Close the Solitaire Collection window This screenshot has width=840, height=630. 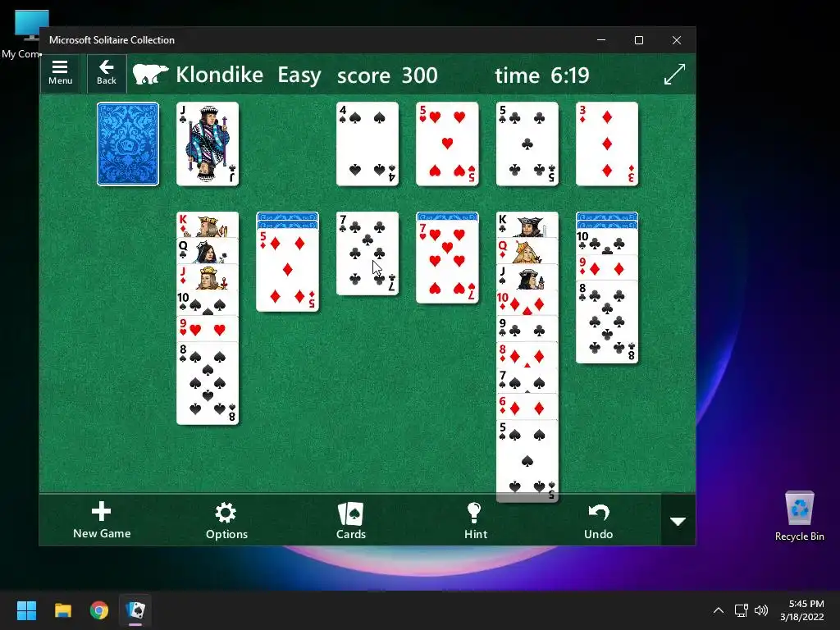click(677, 40)
